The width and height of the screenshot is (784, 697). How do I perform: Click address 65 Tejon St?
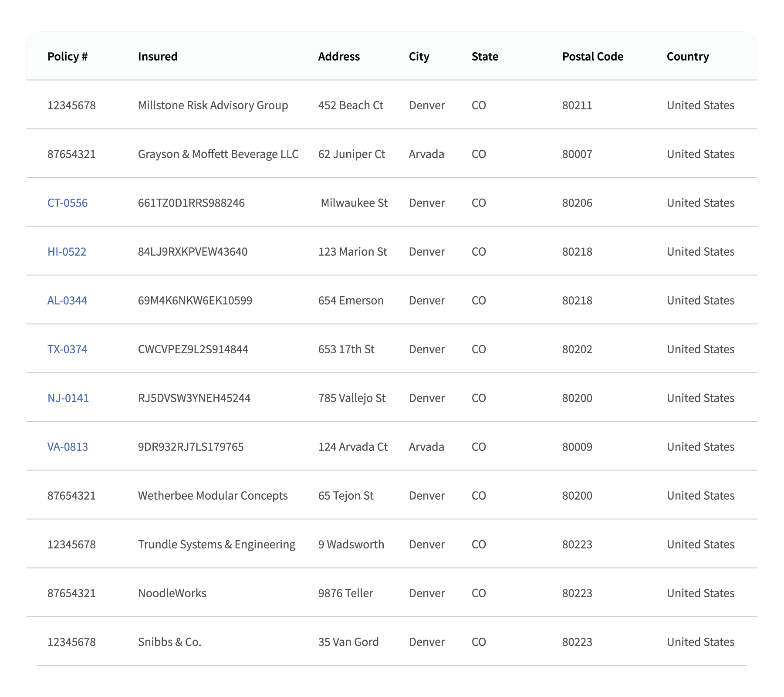(346, 495)
